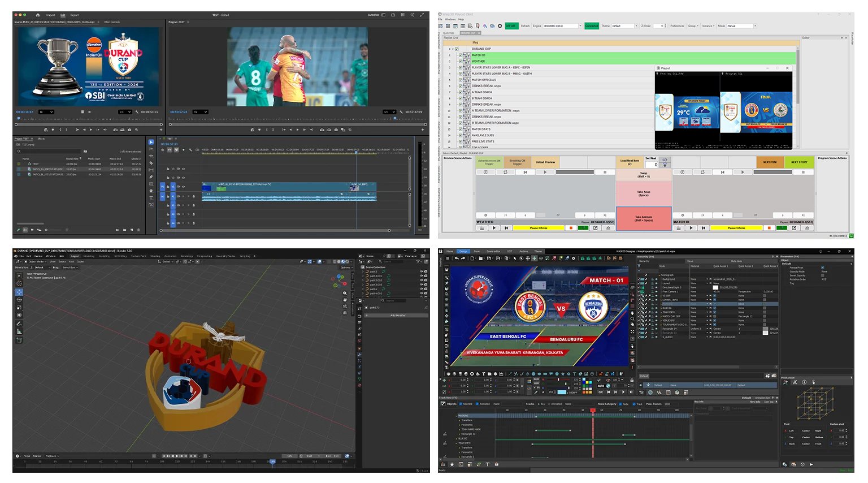
Task: Choose the Rotate tool in Blender
Action: click(19, 300)
